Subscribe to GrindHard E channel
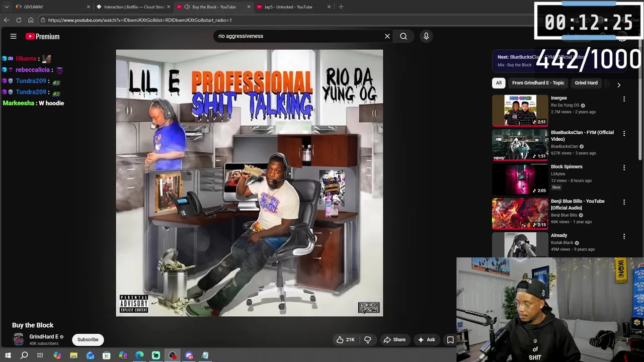The width and height of the screenshot is (644, 362). [88, 340]
